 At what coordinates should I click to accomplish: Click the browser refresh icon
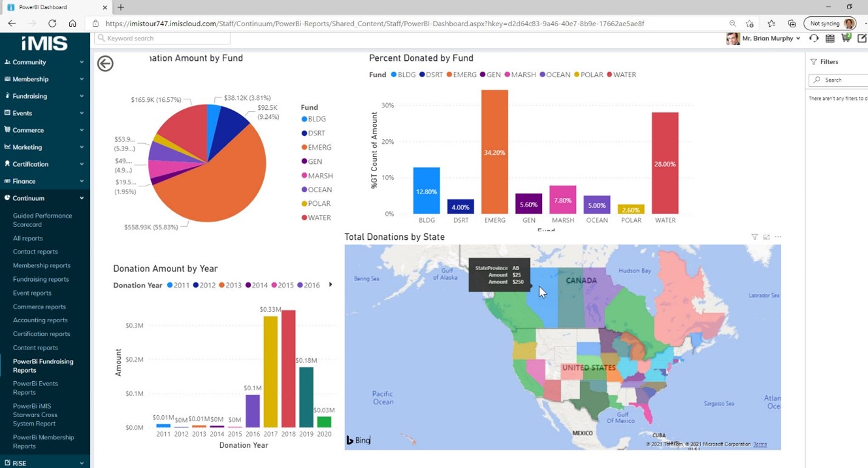pos(52,24)
